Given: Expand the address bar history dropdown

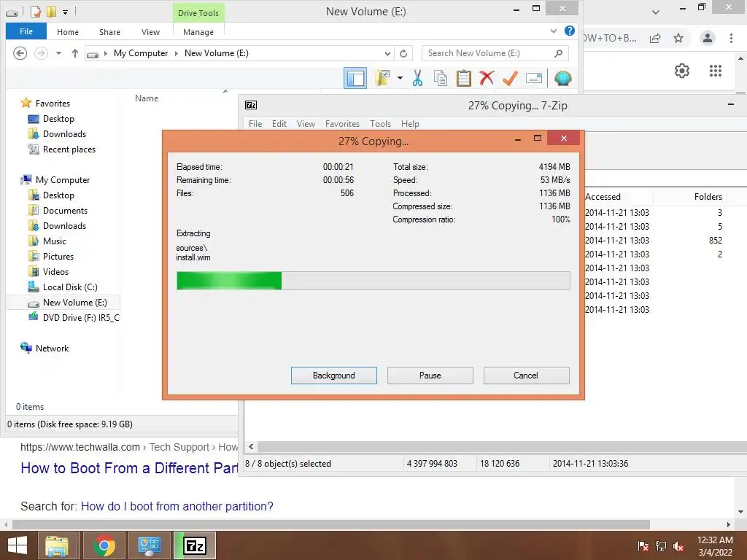Looking at the screenshot, I should coord(388,53).
